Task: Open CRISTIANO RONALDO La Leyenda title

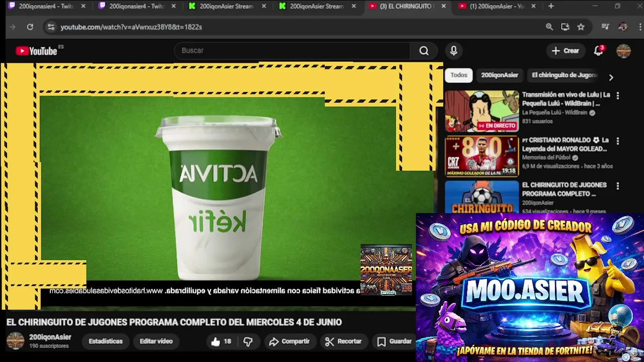Action: click(565, 144)
